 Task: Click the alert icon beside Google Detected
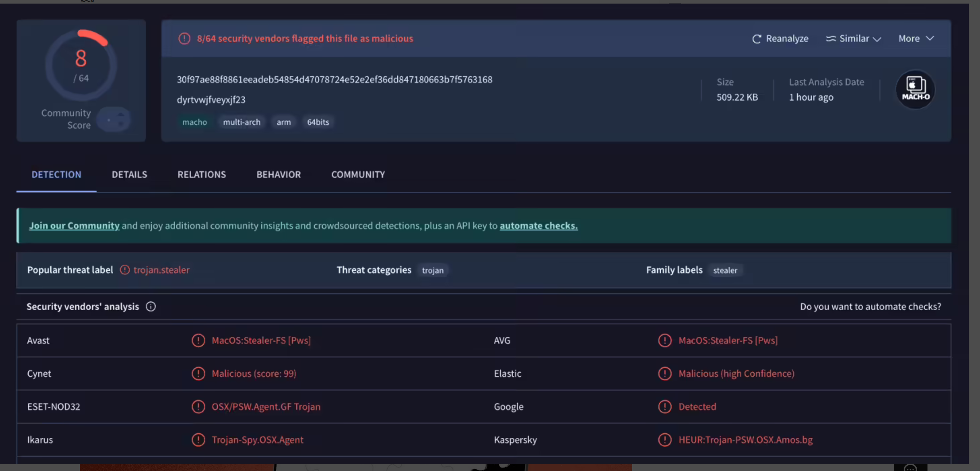tap(664, 407)
